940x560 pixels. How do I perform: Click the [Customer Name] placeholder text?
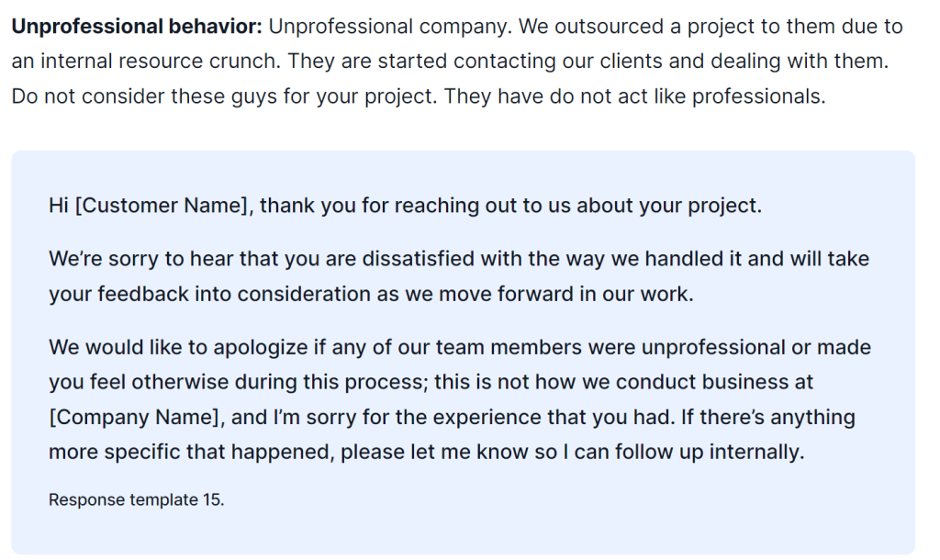[x=162, y=206]
